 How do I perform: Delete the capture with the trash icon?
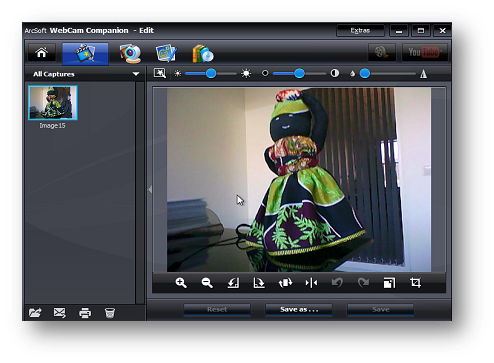point(110,313)
